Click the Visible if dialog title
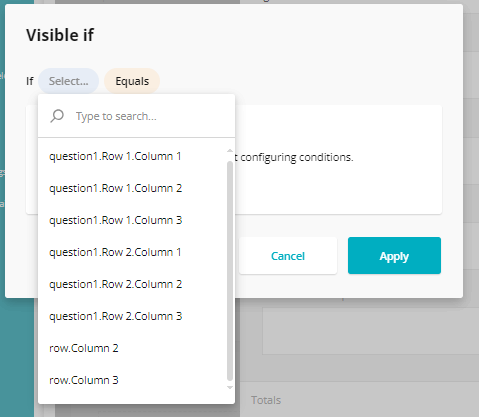This screenshot has width=479, height=417. coord(60,35)
